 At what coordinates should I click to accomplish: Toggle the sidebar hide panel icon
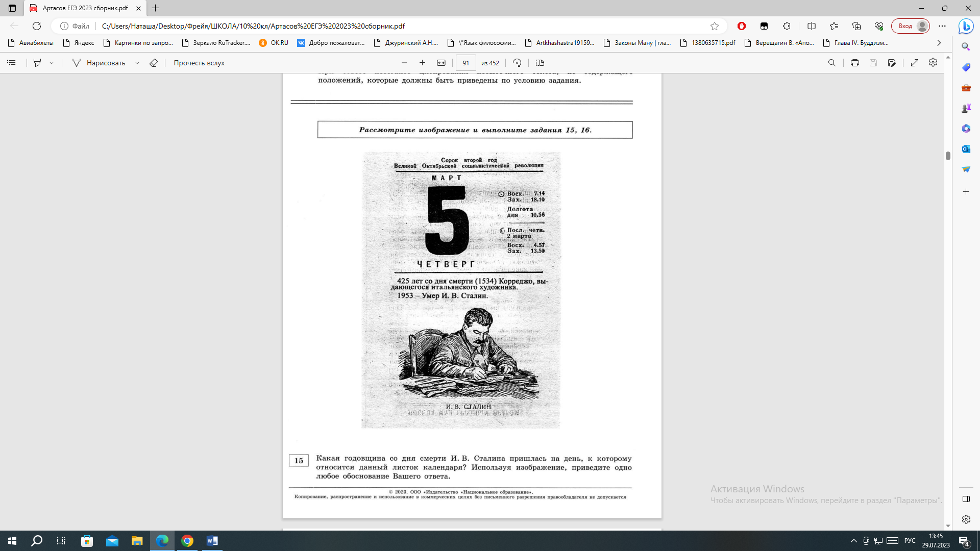pos(966,499)
